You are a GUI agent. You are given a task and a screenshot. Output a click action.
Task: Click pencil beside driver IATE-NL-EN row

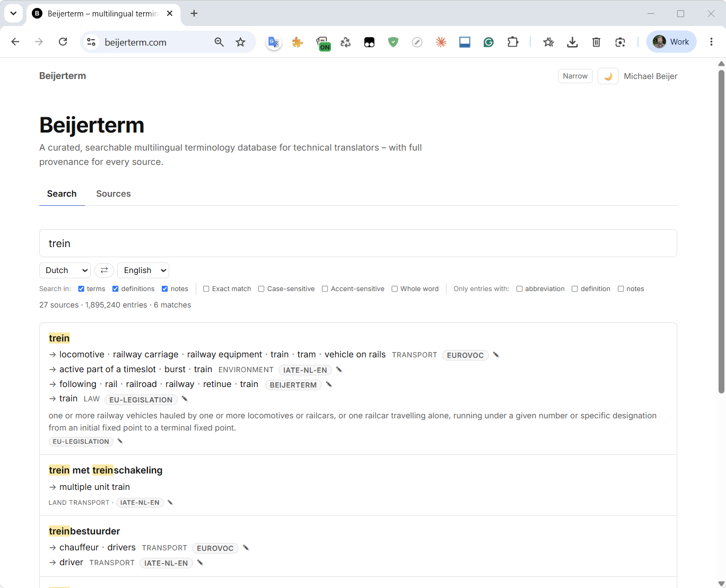pyautogui.click(x=200, y=563)
